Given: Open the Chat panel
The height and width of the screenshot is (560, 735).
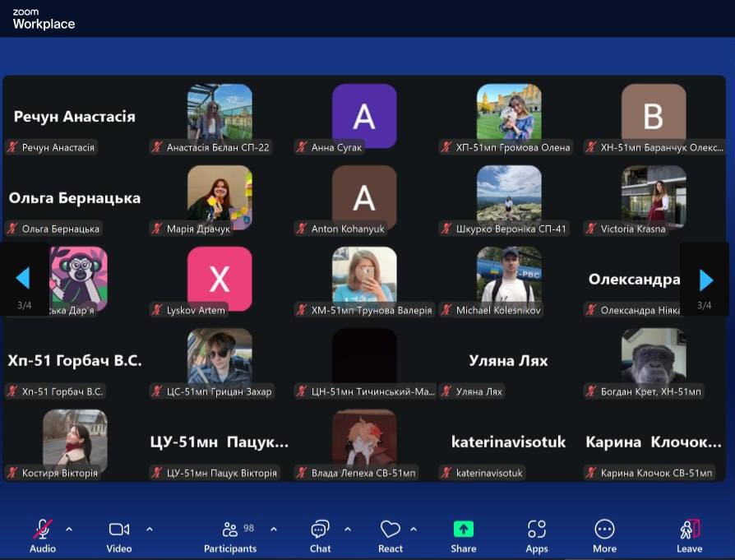Looking at the screenshot, I should tap(320, 530).
